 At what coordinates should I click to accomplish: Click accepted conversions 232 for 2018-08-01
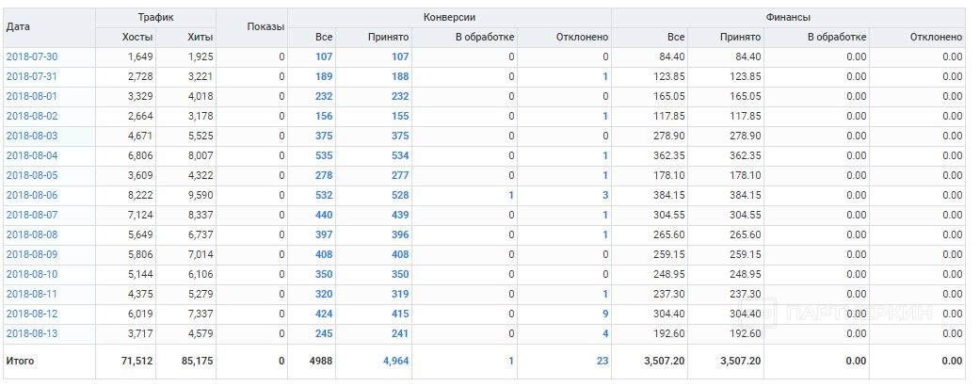point(400,96)
